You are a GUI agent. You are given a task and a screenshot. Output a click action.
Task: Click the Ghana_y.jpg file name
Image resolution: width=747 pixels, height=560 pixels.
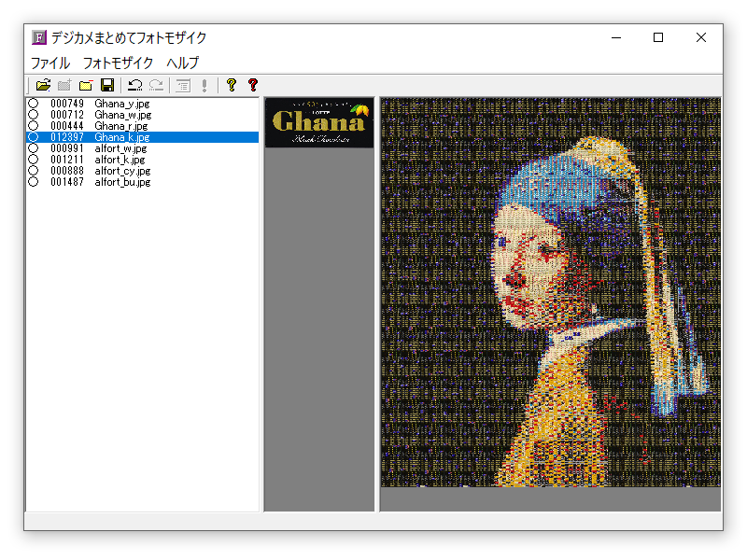point(122,104)
